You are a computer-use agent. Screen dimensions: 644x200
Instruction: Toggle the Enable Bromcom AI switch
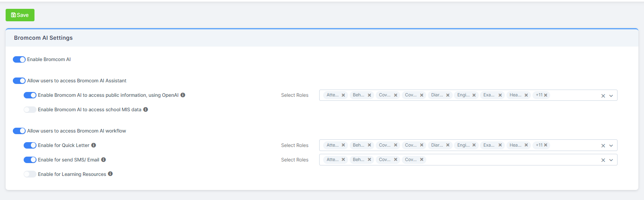pos(19,59)
